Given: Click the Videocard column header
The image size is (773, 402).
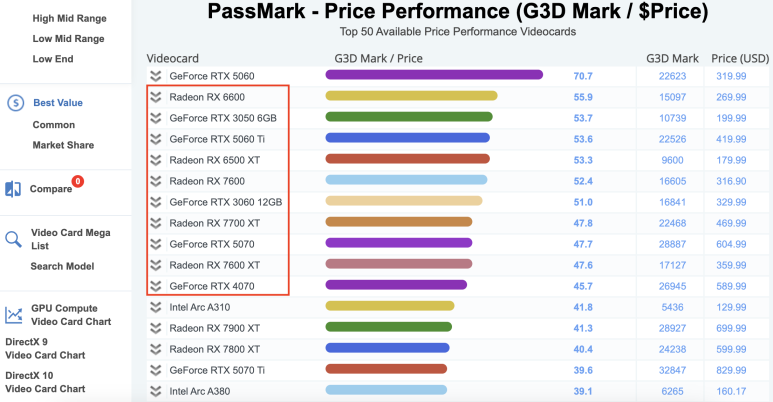Looking at the screenshot, I should 173,58.
